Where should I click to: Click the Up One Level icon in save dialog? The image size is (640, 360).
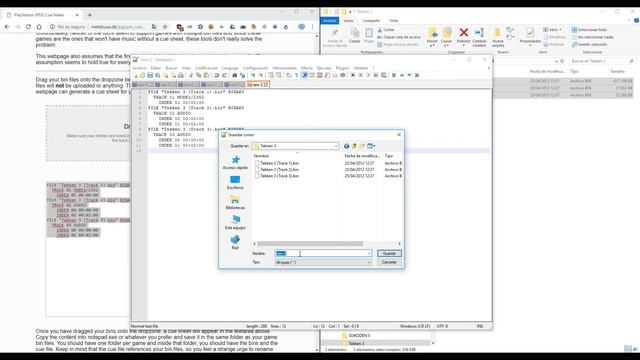click(354, 146)
